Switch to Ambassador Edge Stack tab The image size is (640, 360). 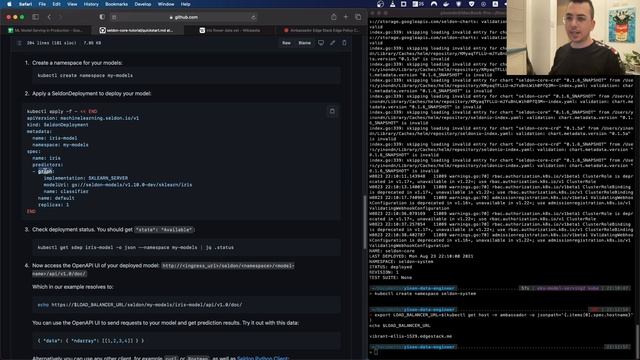pyautogui.click(x=321, y=30)
